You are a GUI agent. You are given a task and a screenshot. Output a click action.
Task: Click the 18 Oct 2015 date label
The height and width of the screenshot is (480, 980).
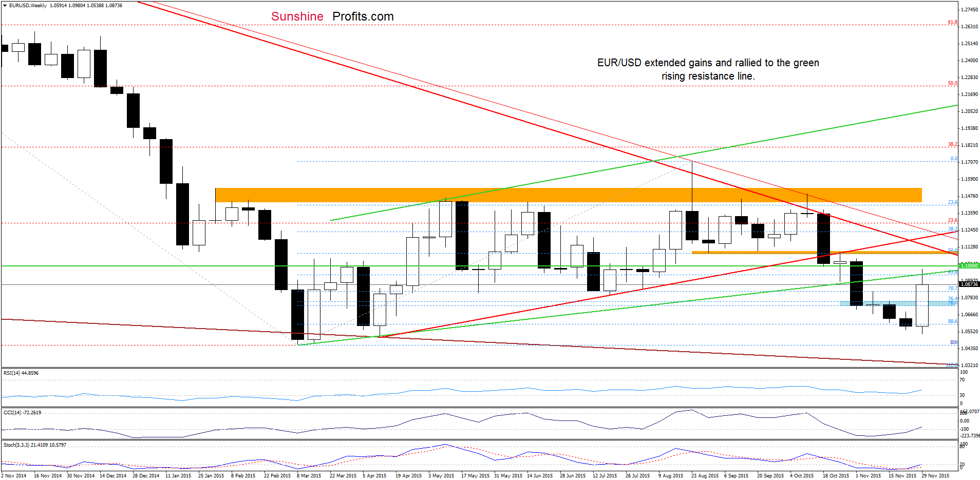tap(836, 476)
